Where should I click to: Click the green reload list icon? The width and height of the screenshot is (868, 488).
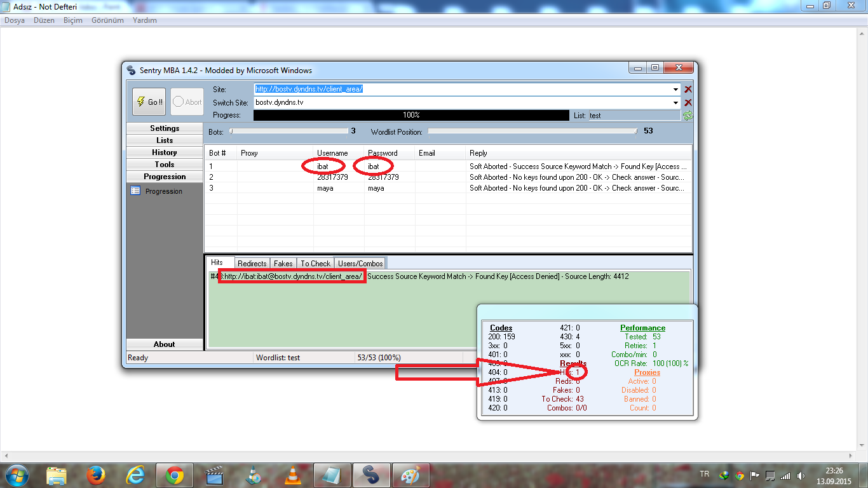point(688,116)
